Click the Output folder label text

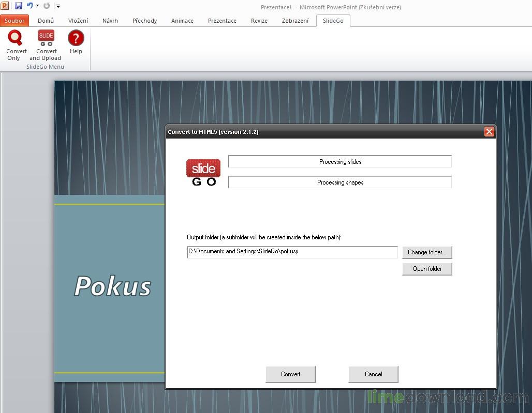264,237
